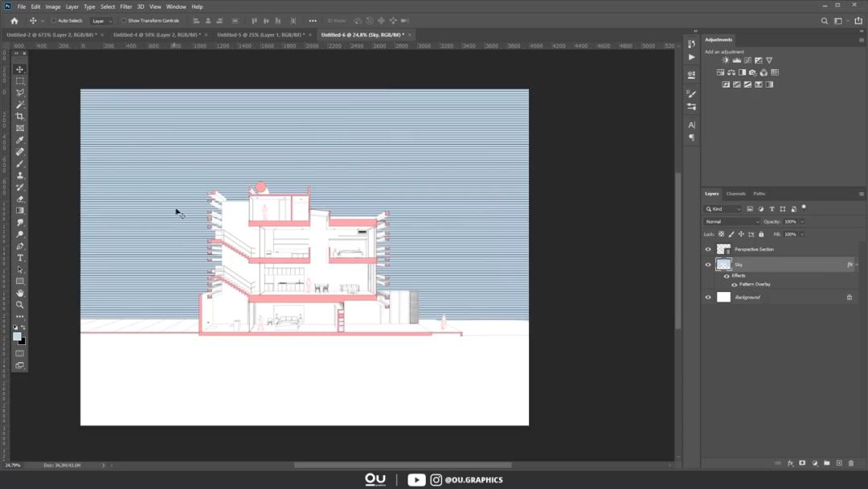Toggle visibility of Sky layer Effects
The height and width of the screenshot is (489, 868).
pos(727,276)
